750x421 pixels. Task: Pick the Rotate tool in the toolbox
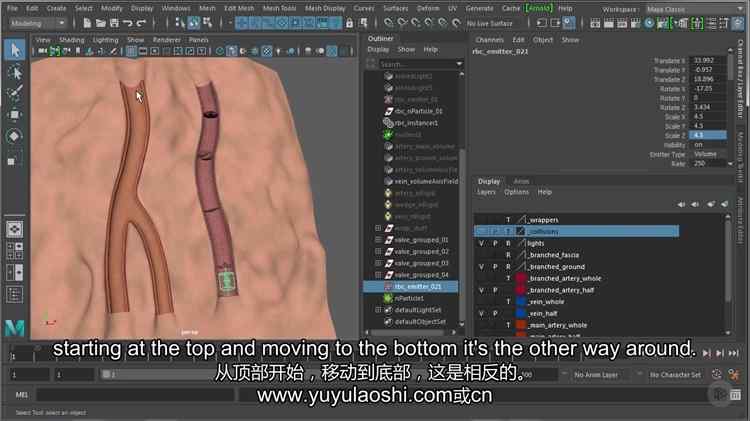point(15,135)
